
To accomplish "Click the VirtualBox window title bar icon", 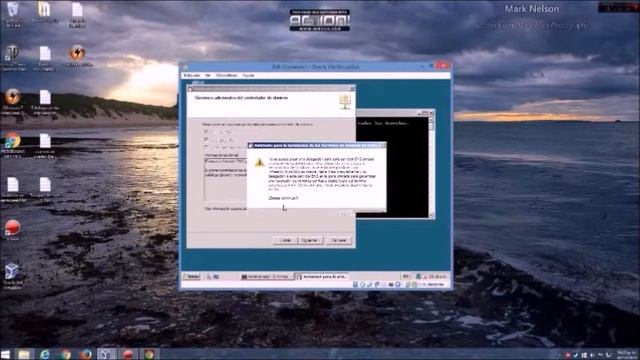I will [x=185, y=67].
